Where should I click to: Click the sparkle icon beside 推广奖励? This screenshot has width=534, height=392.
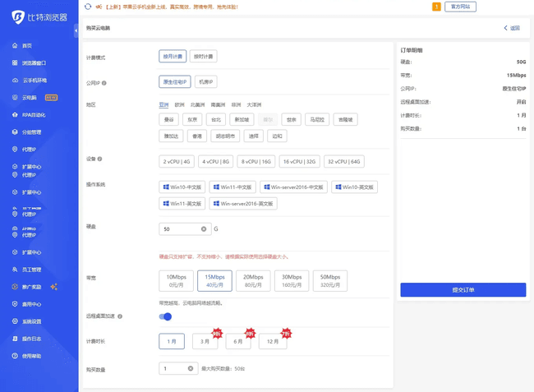[x=53, y=287]
